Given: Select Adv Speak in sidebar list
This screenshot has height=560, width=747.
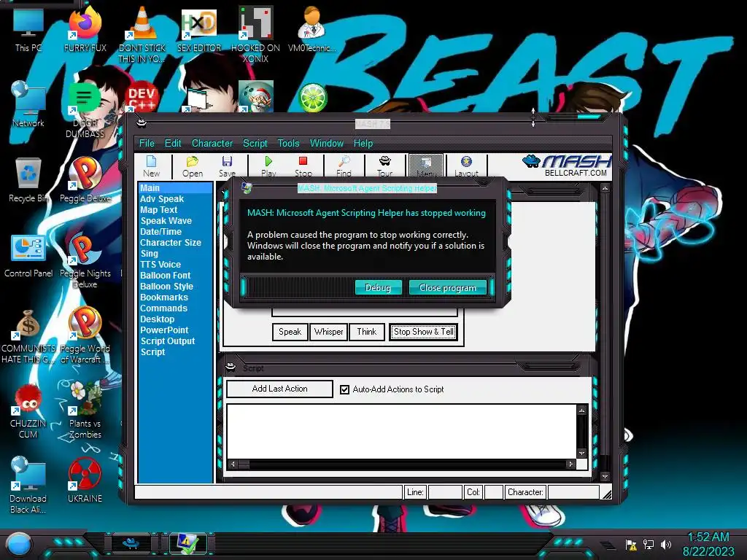Looking at the screenshot, I should pyautogui.click(x=161, y=199).
